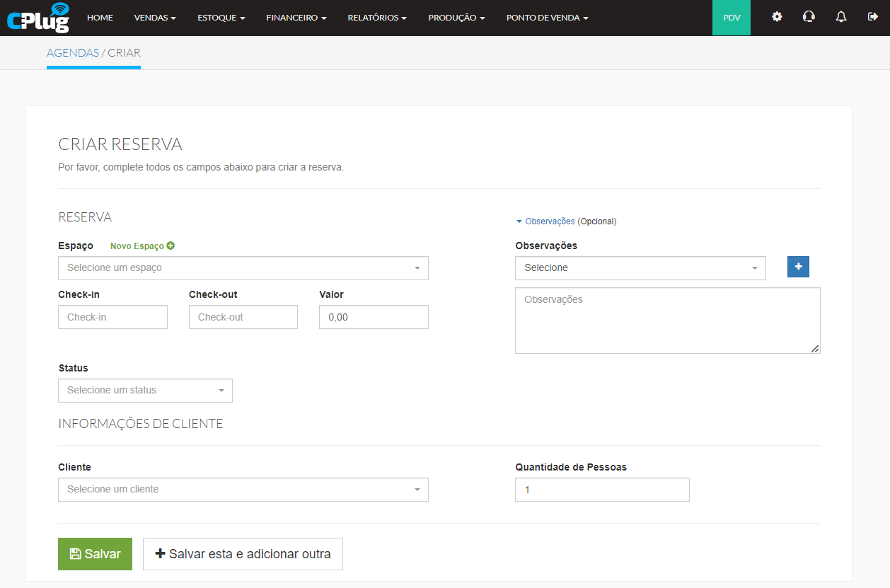890x588 pixels.
Task: Open the Financeiro menu
Action: (296, 18)
